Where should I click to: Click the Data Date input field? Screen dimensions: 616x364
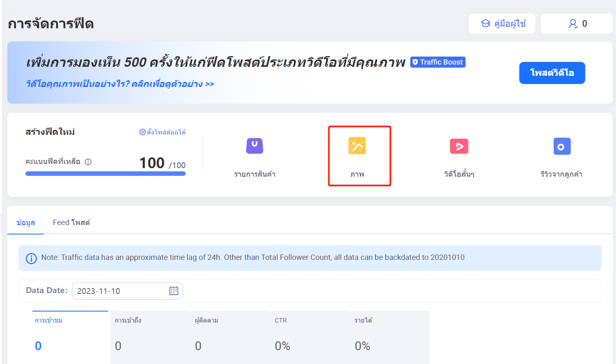(x=121, y=291)
